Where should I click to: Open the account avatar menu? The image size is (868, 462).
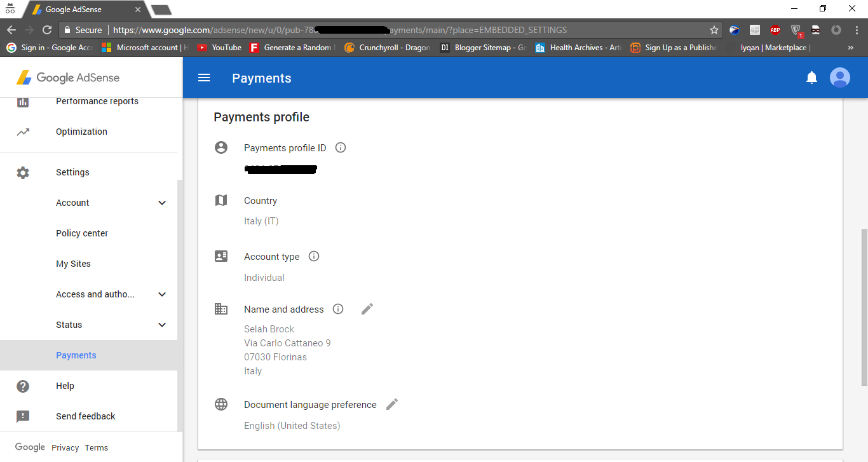click(840, 78)
